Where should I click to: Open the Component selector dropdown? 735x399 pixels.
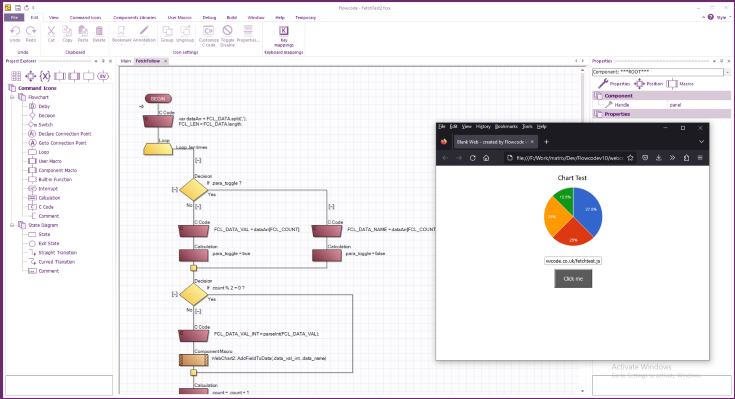[x=728, y=72]
